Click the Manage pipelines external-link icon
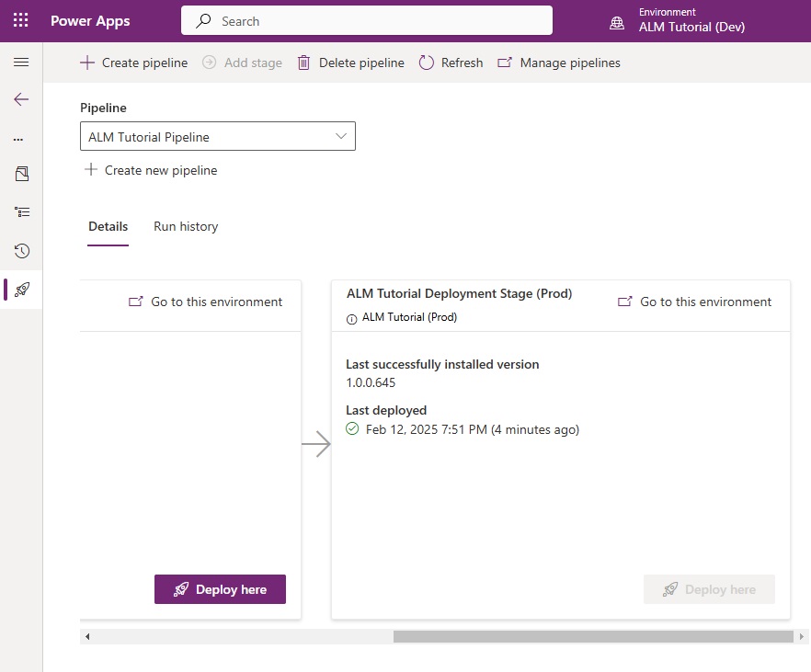811x672 pixels. click(x=505, y=63)
